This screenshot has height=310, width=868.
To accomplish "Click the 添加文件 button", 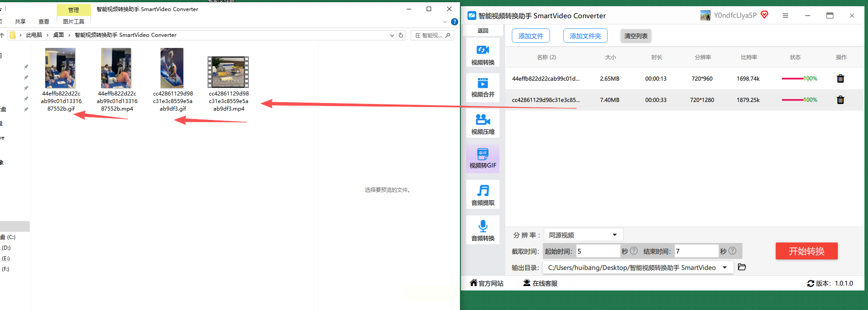I will (x=531, y=36).
